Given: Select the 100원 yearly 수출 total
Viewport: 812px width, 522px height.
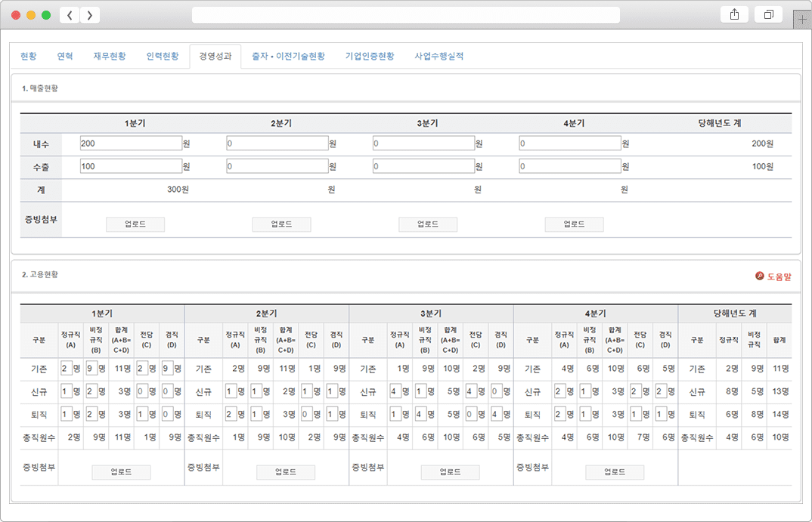Looking at the screenshot, I should tap(762, 166).
